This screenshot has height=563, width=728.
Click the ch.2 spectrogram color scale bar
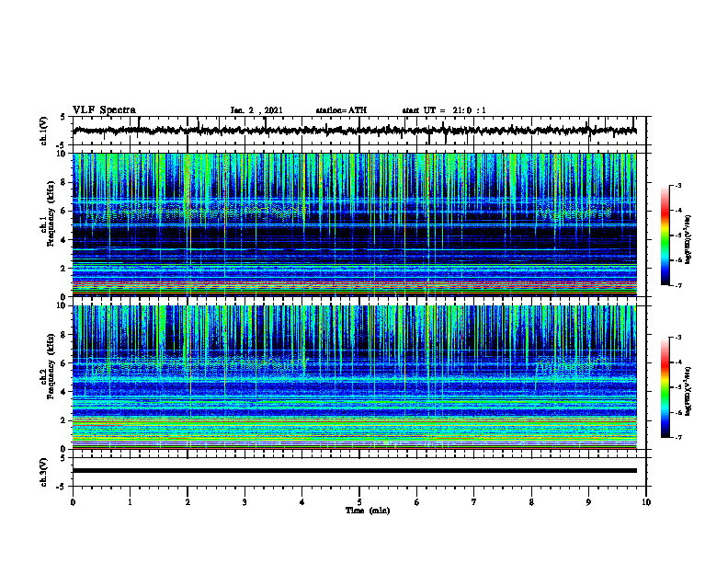click(x=665, y=387)
